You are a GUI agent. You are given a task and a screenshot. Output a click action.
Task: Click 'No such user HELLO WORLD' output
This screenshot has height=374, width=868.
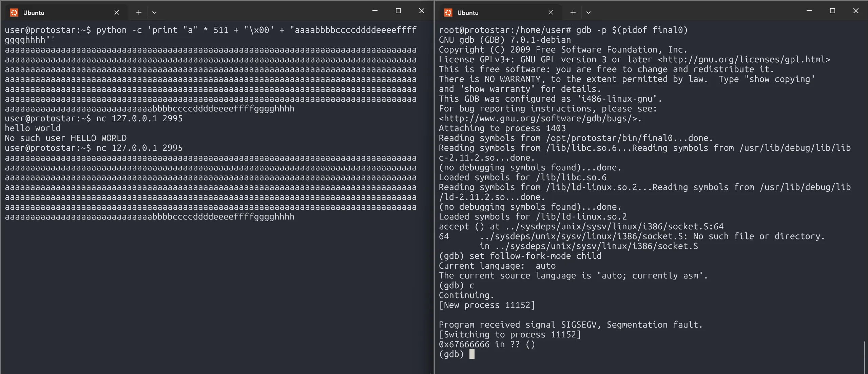[x=65, y=138]
